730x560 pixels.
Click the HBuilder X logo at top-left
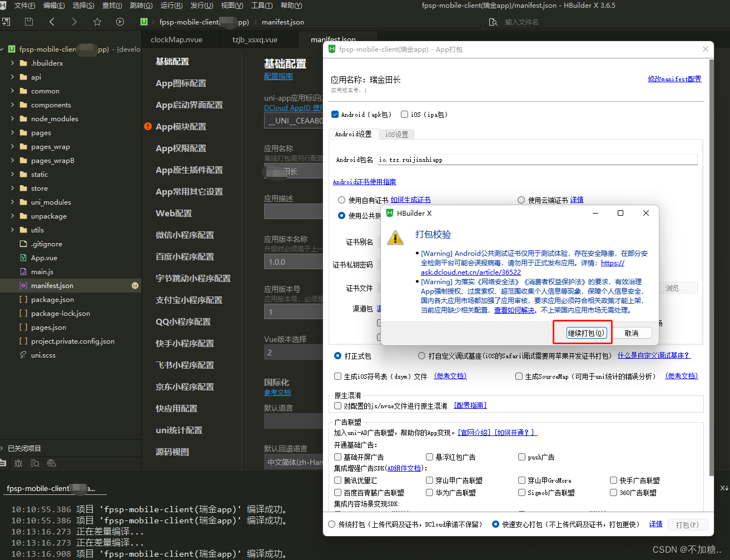tap(3, 5)
